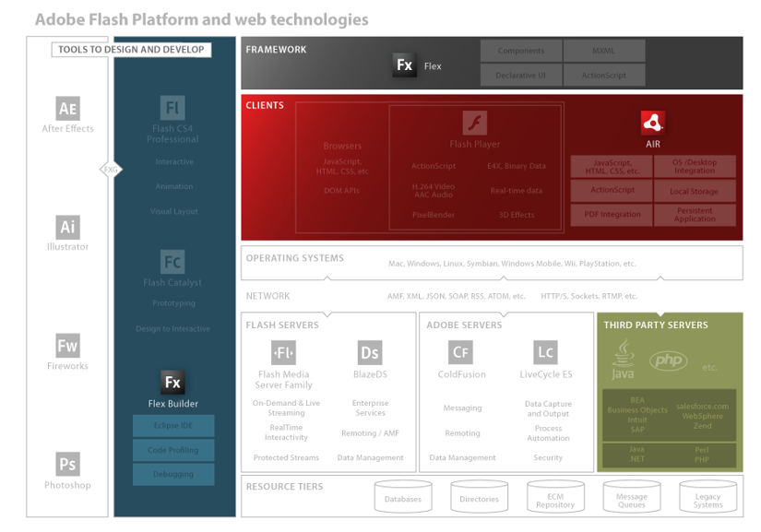The height and width of the screenshot is (532, 761).
Task: Click the After Effects Ae icon
Action: 67,108
